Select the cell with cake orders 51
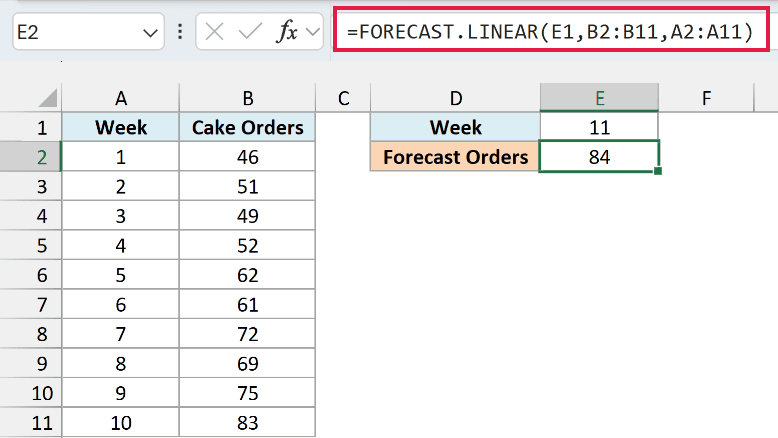 click(x=248, y=187)
